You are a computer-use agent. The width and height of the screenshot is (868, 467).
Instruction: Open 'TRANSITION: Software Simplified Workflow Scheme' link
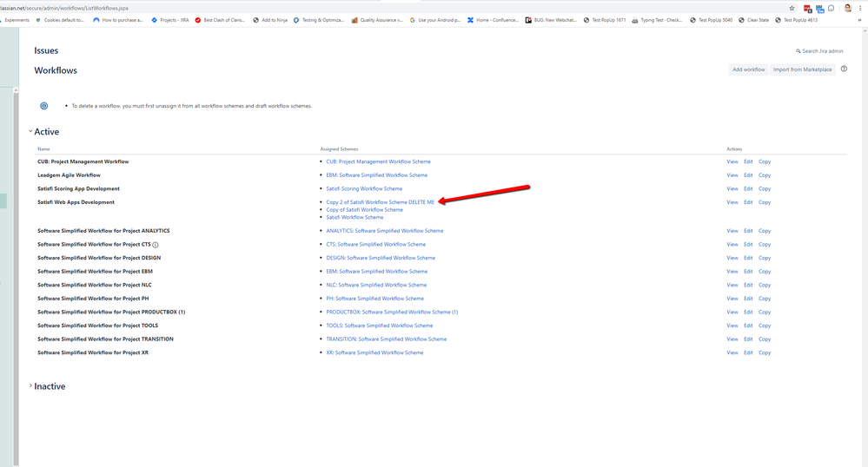click(x=387, y=339)
